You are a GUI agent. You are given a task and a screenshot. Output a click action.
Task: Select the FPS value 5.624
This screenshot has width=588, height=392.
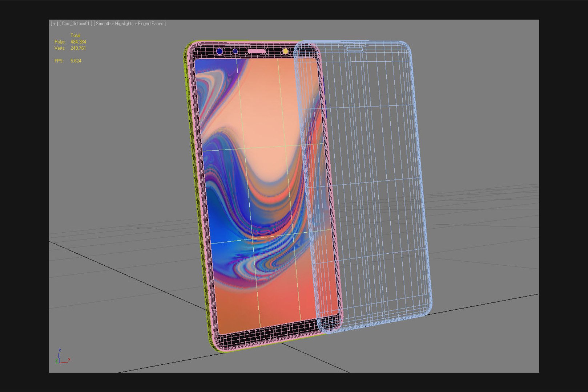point(76,61)
